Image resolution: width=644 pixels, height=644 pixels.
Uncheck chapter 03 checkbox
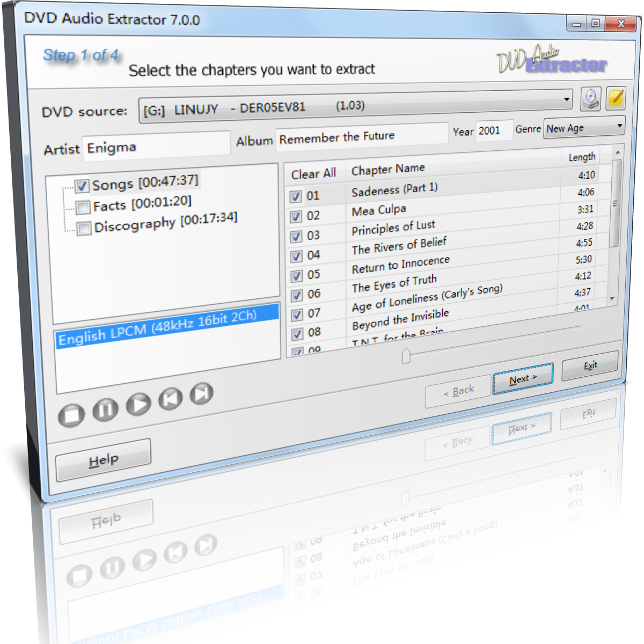[x=296, y=237]
